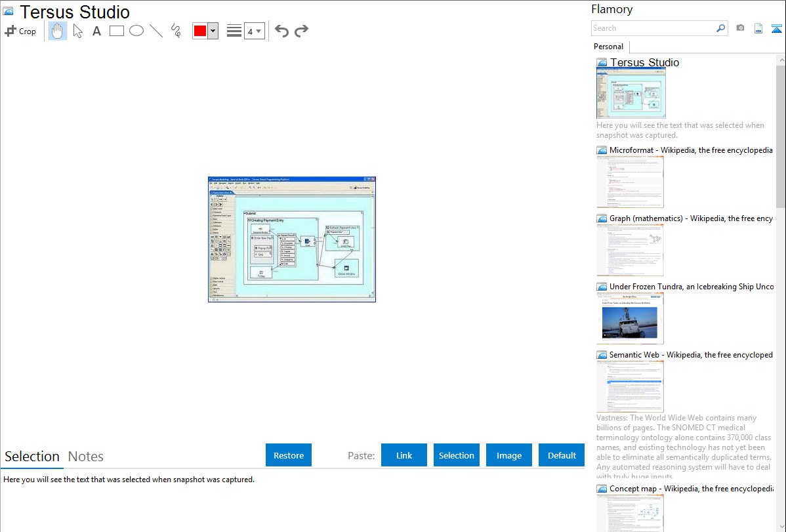Open the Semantic Web snapshot thumbnail
786x532 pixels.
(630, 386)
